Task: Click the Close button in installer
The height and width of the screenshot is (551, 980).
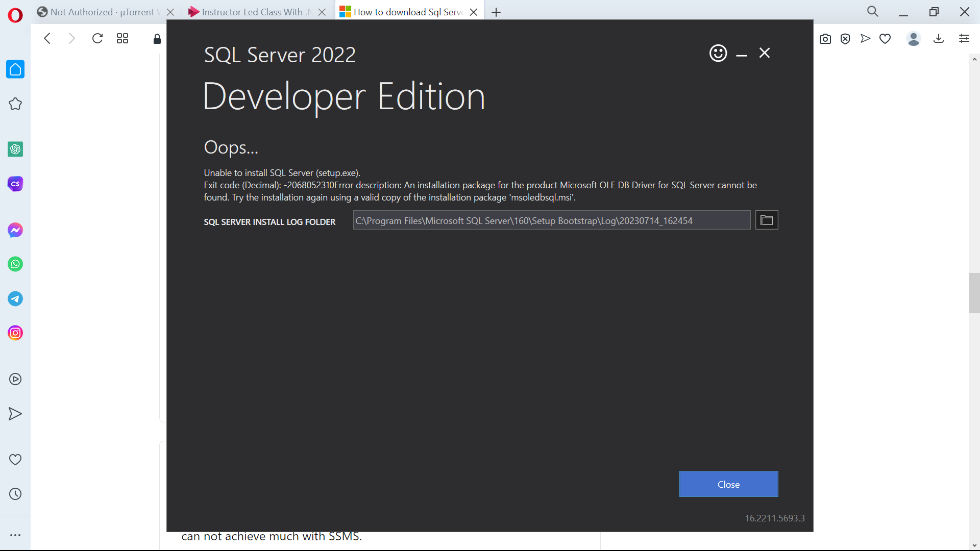Action: click(728, 484)
